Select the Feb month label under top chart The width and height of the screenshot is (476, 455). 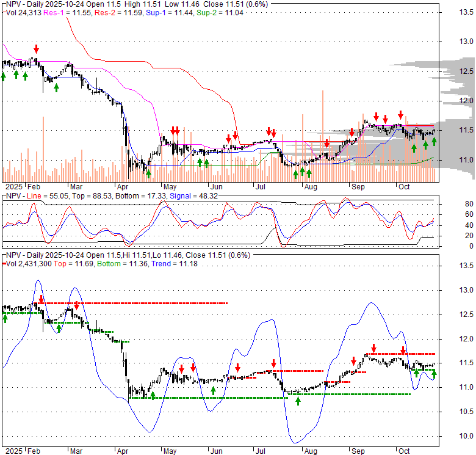pos(34,186)
